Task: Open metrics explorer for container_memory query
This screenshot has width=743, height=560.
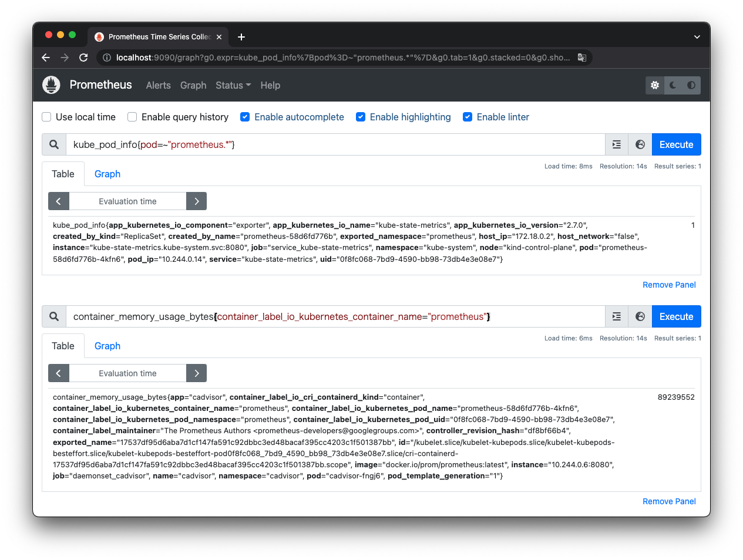Action: point(640,316)
